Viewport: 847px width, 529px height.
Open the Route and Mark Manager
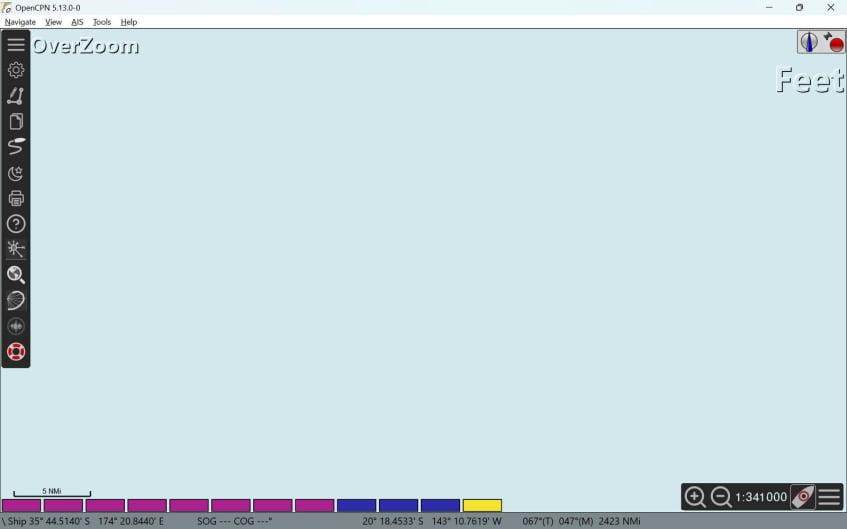[16, 122]
